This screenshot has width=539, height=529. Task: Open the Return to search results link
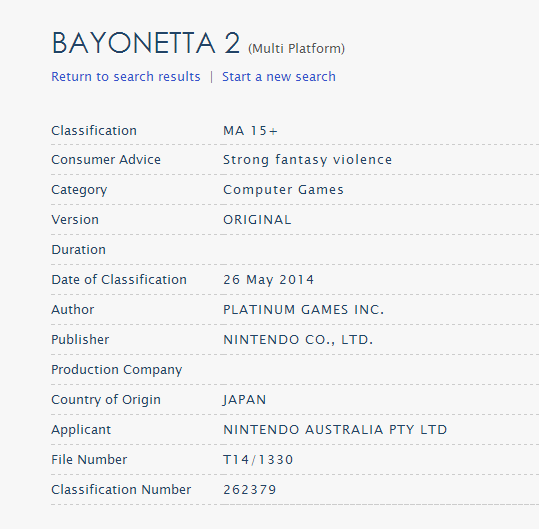[x=125, y=76]
